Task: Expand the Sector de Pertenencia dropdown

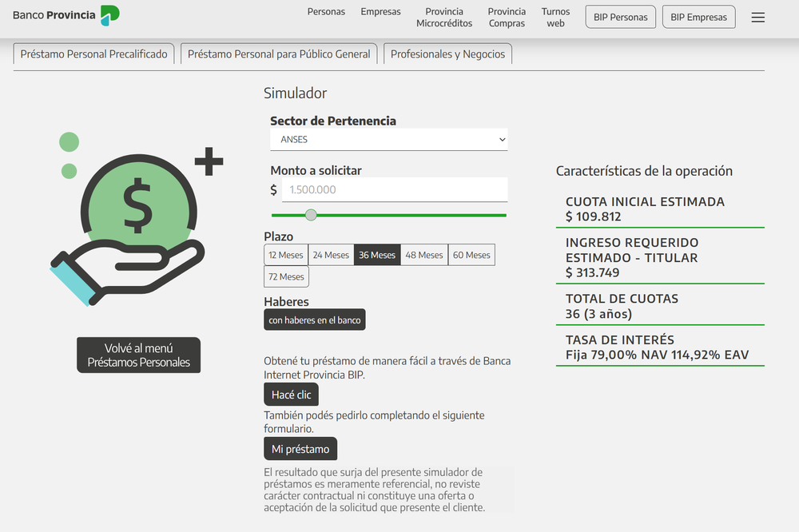Action: coord(389,140)
